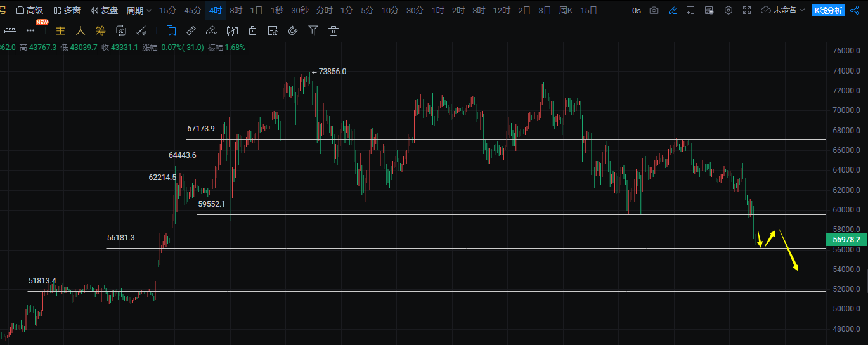Toggle the lock drawings icon

252,30
